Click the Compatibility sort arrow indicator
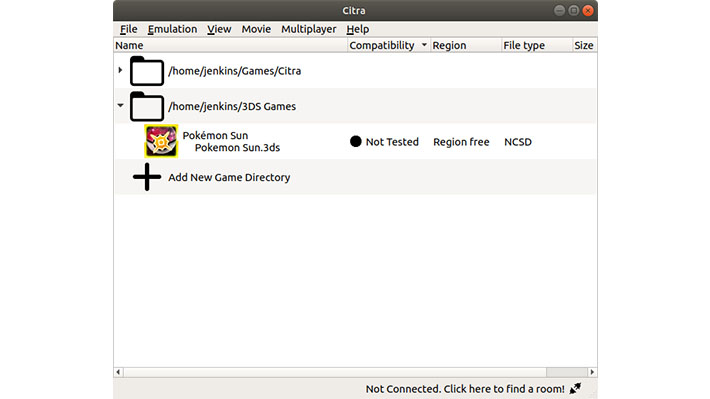The width and height of the screenshot is (710, 399). (424, 45)
